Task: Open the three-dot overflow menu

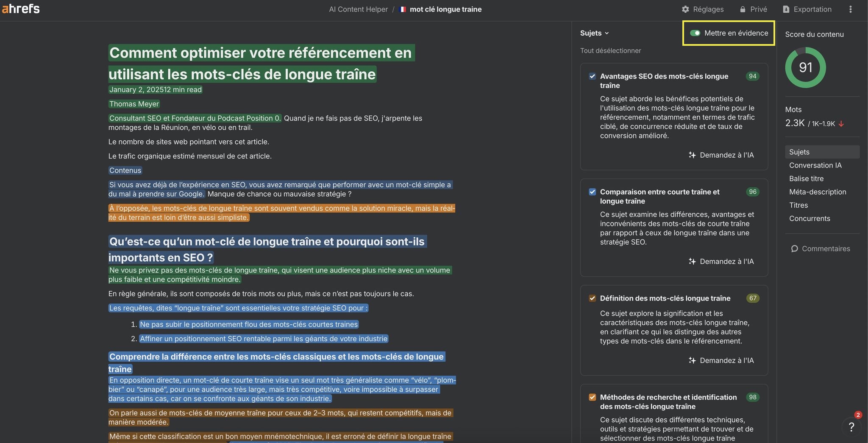Action: point(851,9)
